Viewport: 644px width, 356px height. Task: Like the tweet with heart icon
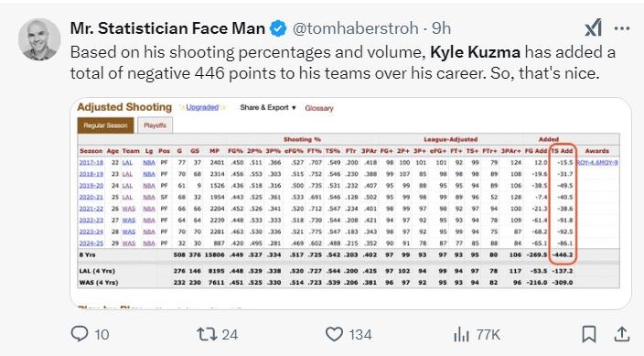[334, 334]
